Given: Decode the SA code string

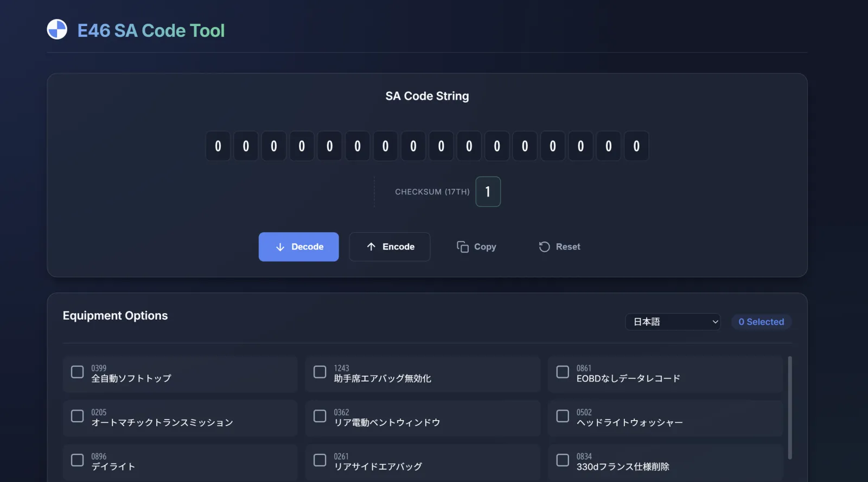Looking at the screenshot, I should (x=298, y=247).
